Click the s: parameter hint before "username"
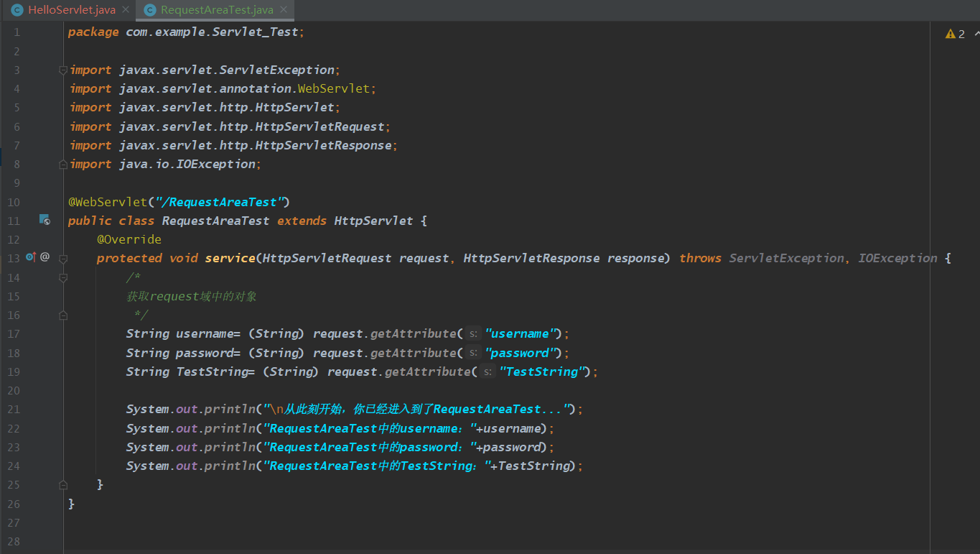 click(x=473, y=334)
